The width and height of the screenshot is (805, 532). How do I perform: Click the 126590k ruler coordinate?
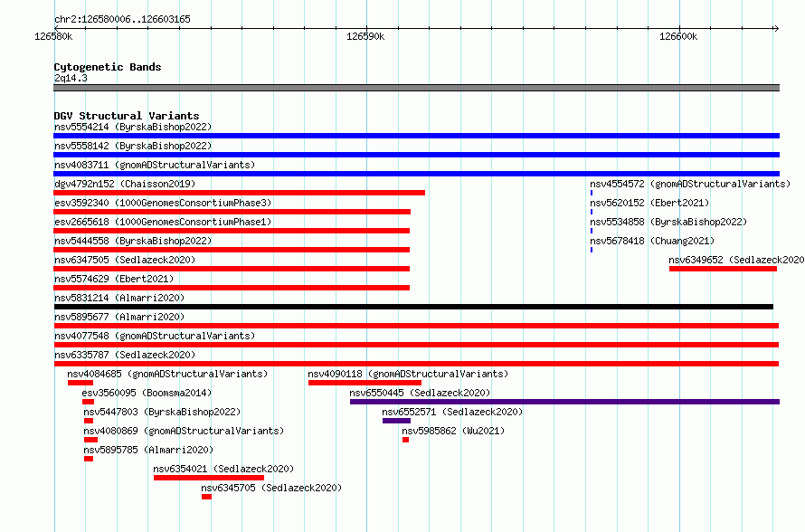[365, 36]
